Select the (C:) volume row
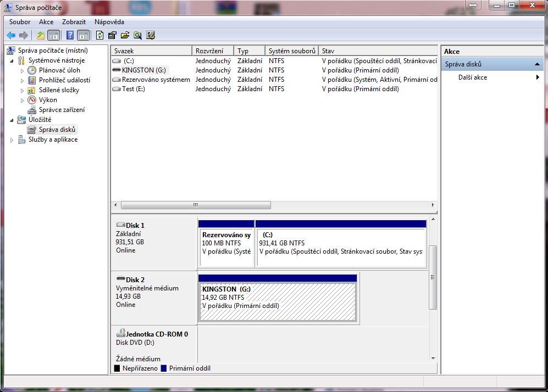The height and width of the screenshot is (392, 548). 274,61
